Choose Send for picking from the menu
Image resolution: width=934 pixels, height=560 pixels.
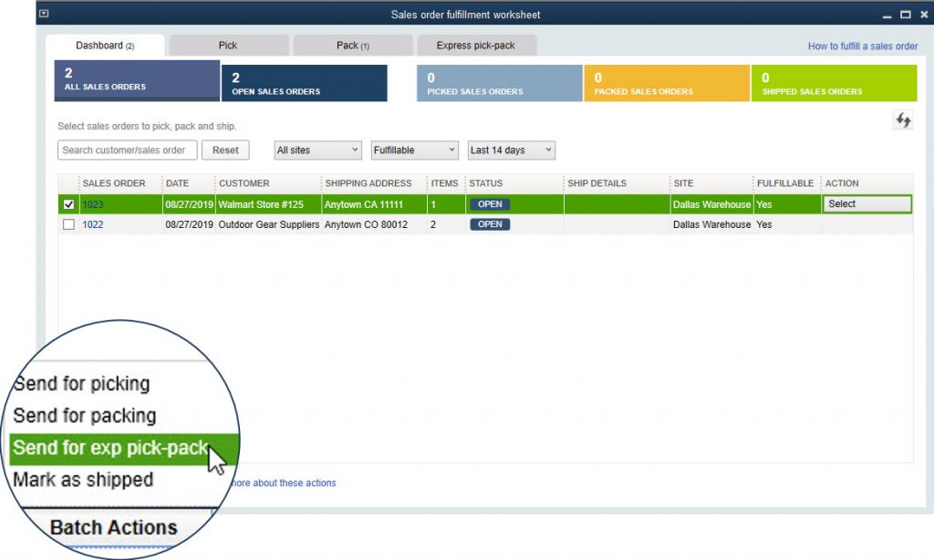click(81, 384)
